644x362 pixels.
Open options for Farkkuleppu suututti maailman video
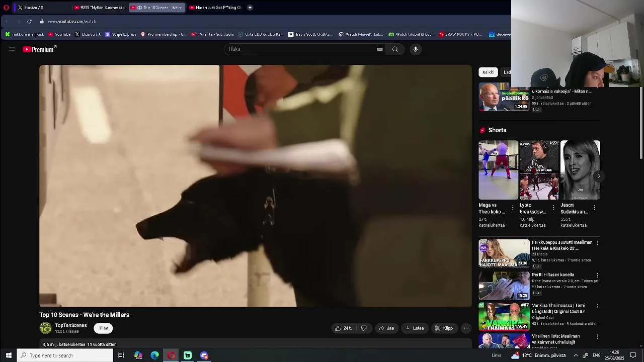[597, 243]
